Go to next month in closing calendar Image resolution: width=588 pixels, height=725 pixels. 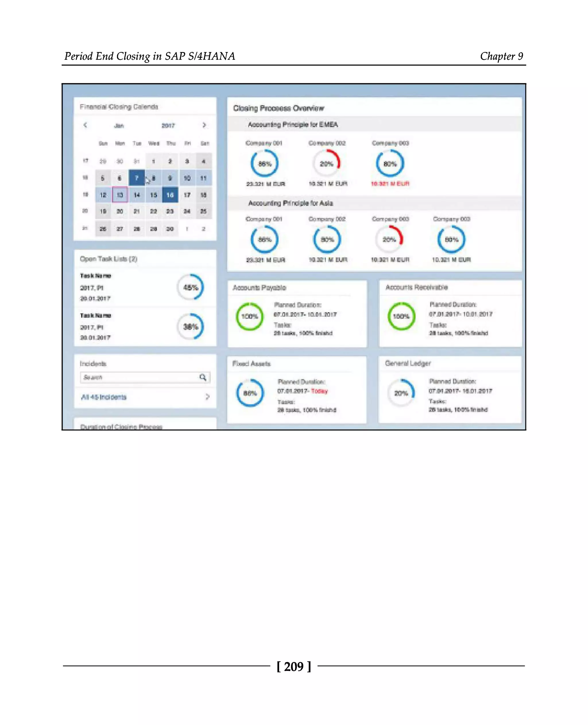pos(204,125)
